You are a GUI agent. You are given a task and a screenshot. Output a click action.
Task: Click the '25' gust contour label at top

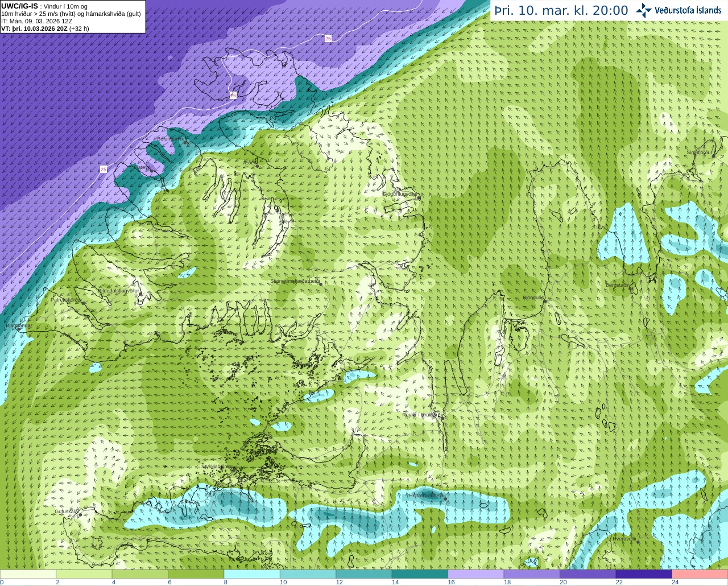tap(328, 38)
